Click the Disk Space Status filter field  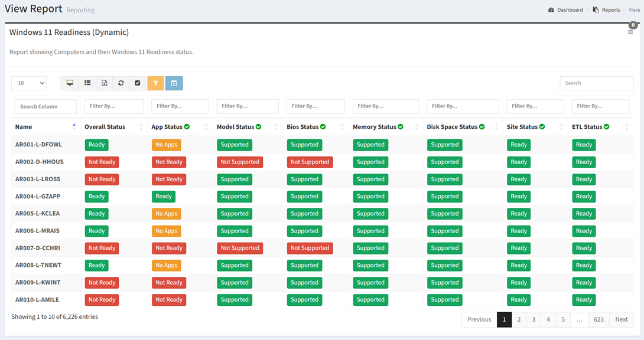[x=463, y=106]
